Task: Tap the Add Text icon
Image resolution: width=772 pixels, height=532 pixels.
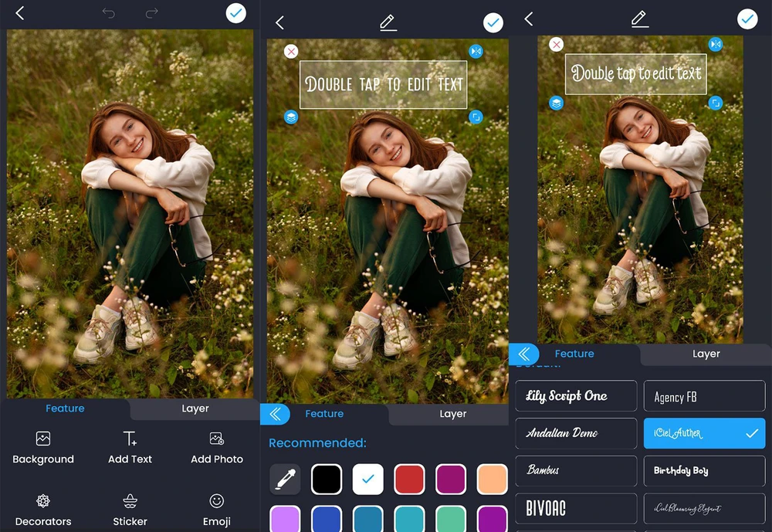Action: [x=130, y=448]
